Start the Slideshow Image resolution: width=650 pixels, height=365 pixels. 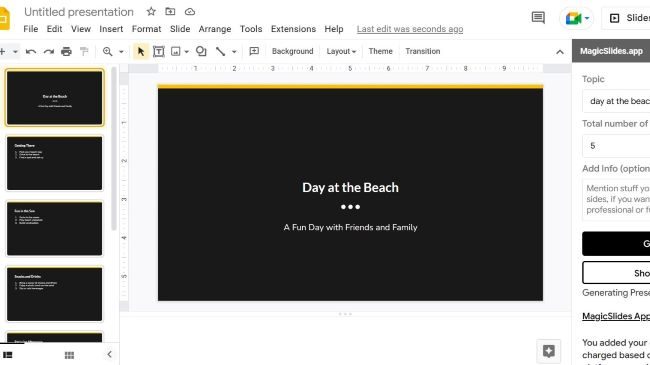628,18
